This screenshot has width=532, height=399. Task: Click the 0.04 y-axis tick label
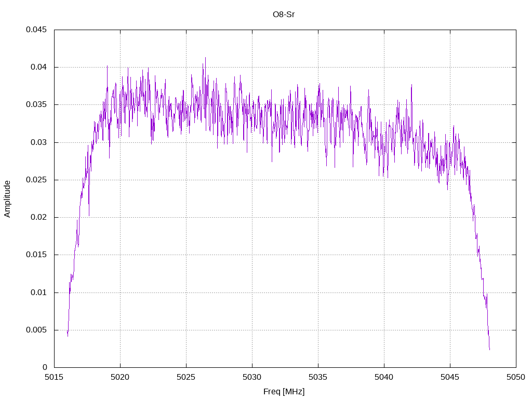(38, 67)
